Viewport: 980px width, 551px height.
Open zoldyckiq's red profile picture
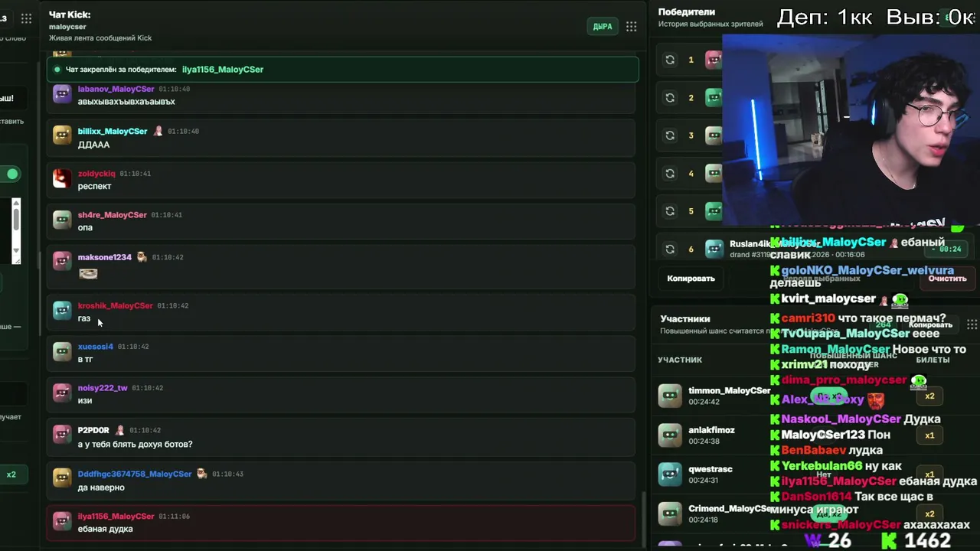coord(62,179)
